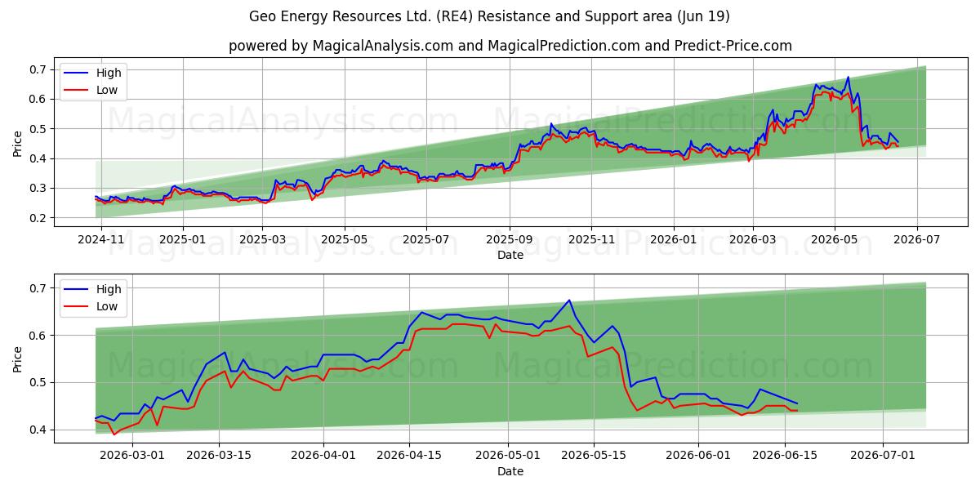Click the '2026-06-15' bottom axis label
Viewport: 980px width, 490px height.
coord(785,457)
